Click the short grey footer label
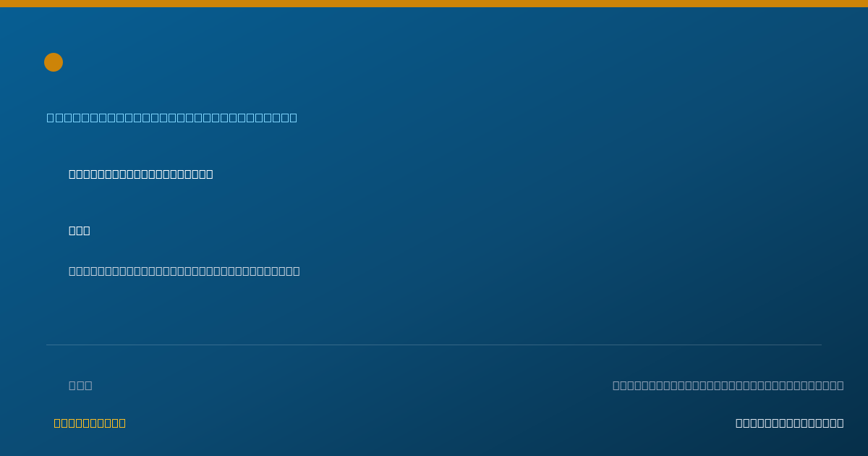 (x=80, y=385)
